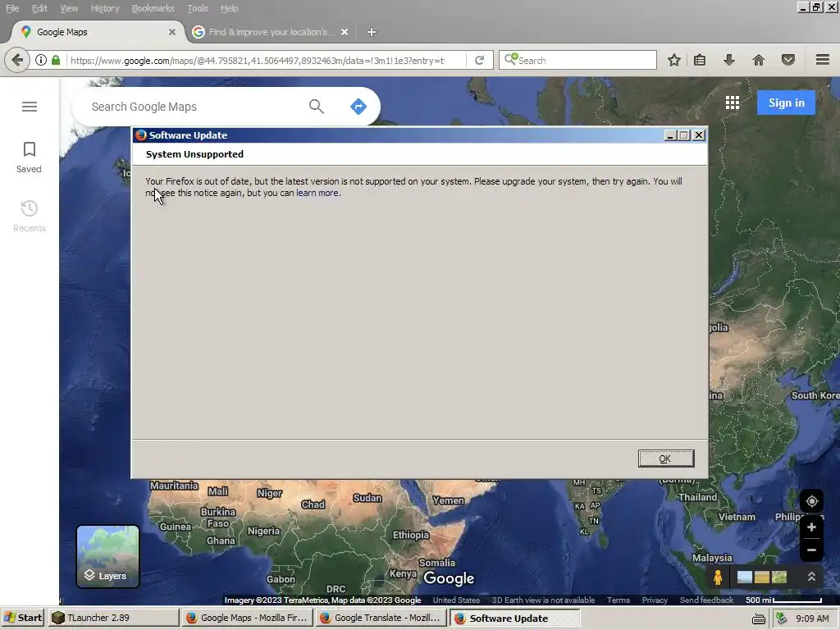Click the green padlock security icon
Image resolution: width=840 pixels, height=630 pixels.
coord(56,60)
